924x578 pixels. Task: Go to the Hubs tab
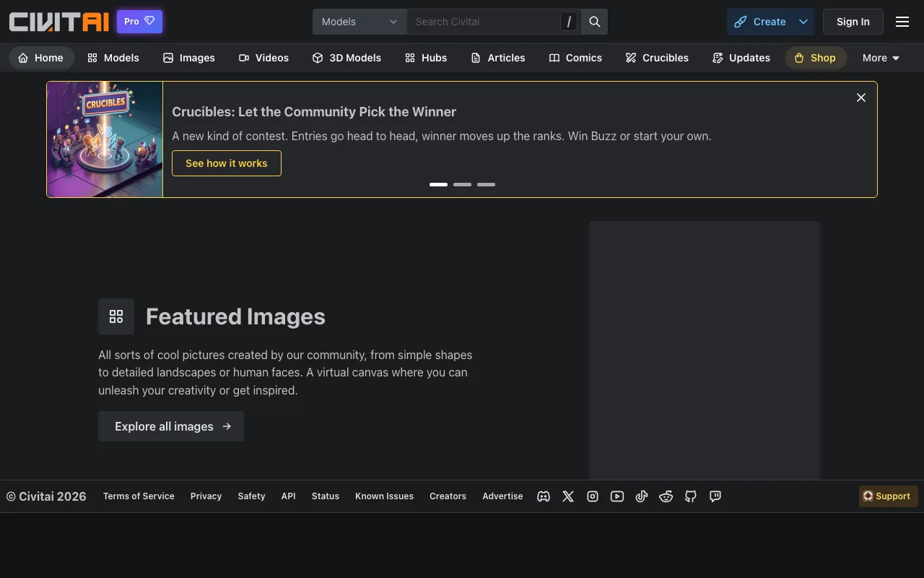click(x=426, y=58)
